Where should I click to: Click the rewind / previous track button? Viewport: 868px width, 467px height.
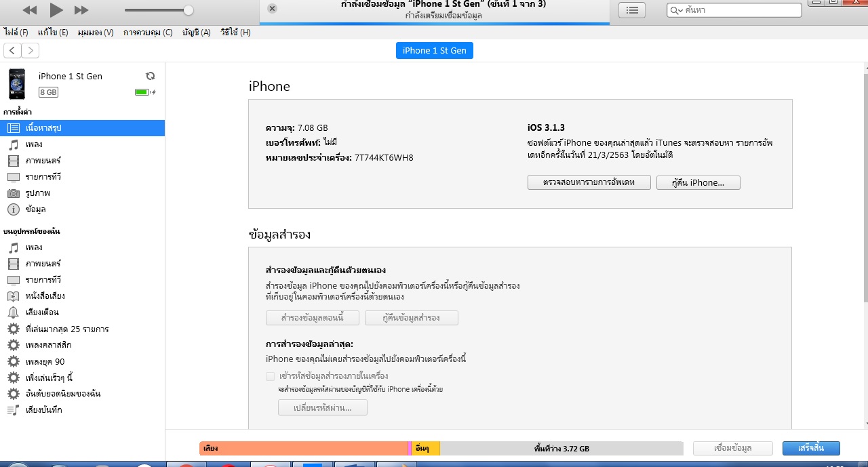(30, 10)
